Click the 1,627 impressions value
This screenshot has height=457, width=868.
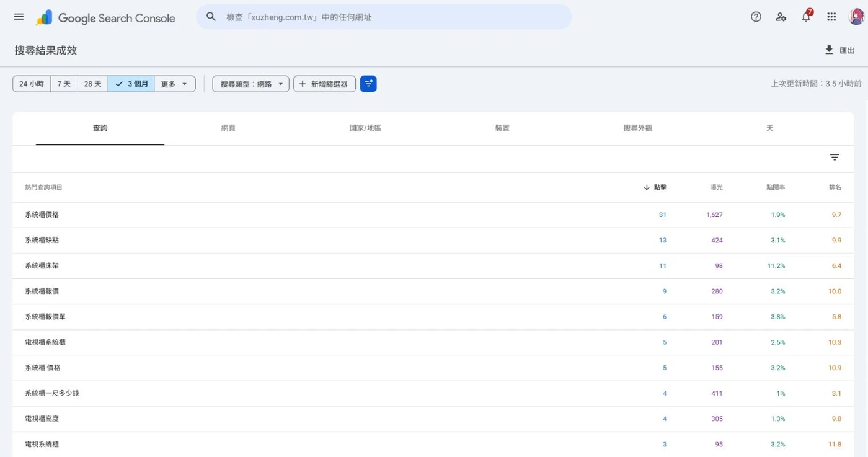[714, 215]
